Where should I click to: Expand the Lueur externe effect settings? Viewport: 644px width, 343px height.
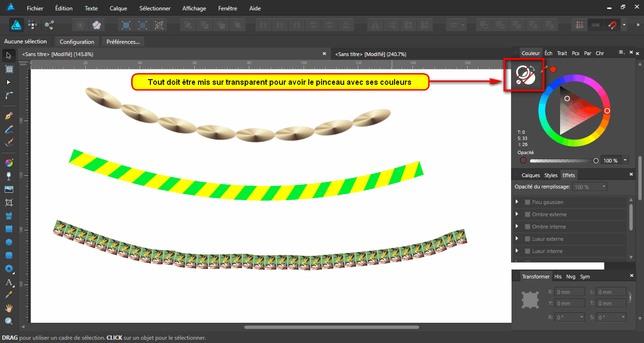(517, 238)
